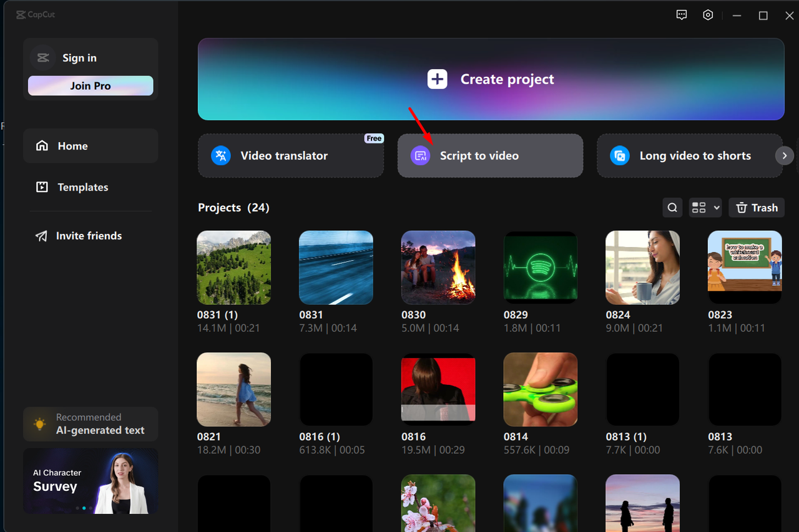Screen dimensions: 799x532
Task: Select the Home house icon
Action: 42,145
